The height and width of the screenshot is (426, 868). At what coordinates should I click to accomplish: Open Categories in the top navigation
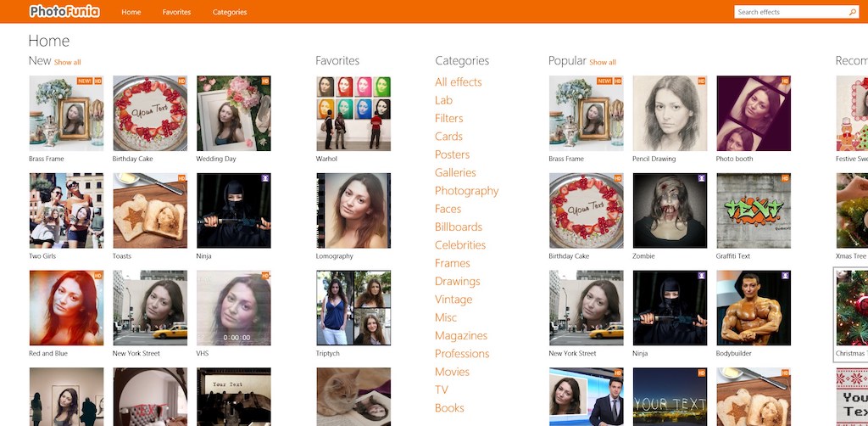[230, 12]
